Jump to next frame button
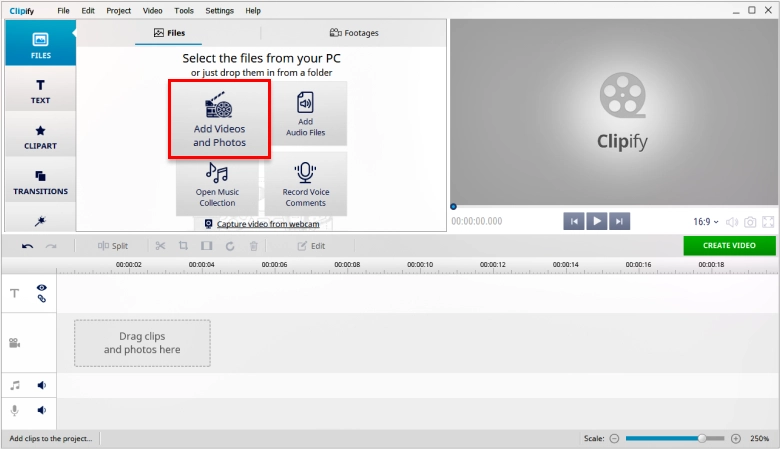780x449 pixels. (619, 221)
